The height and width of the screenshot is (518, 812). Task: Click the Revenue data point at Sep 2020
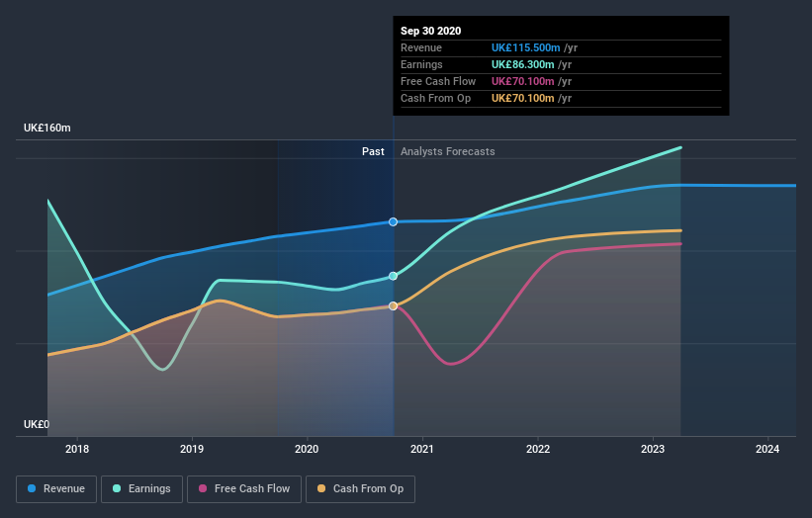[x=393, y=222]
